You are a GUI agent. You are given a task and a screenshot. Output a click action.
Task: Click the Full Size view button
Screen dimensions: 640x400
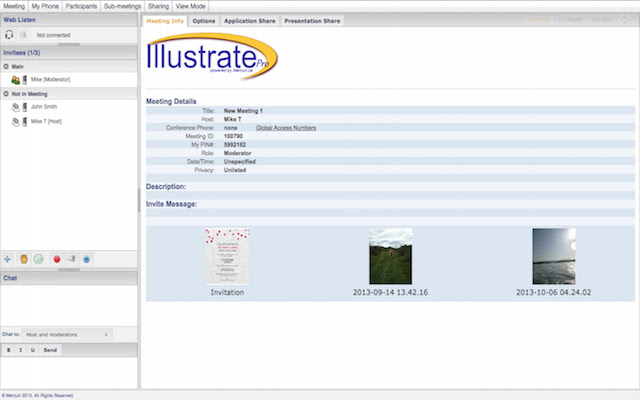coord(602,20)
